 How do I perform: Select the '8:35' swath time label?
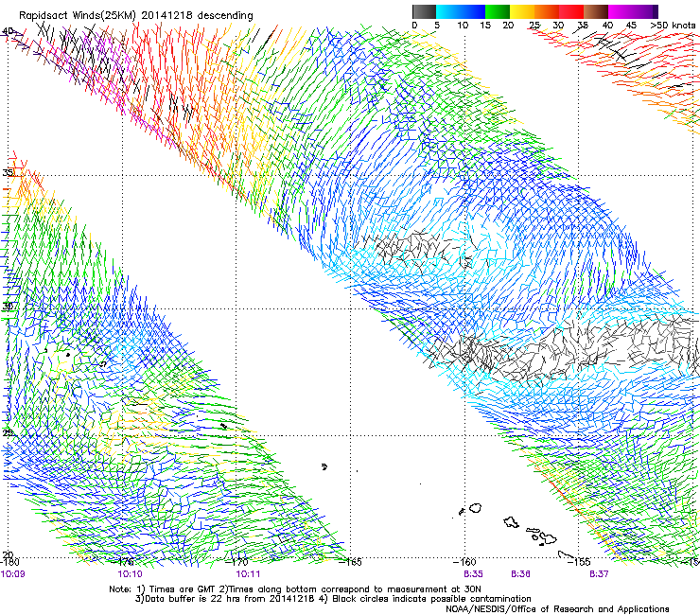[x=473, y=574]
